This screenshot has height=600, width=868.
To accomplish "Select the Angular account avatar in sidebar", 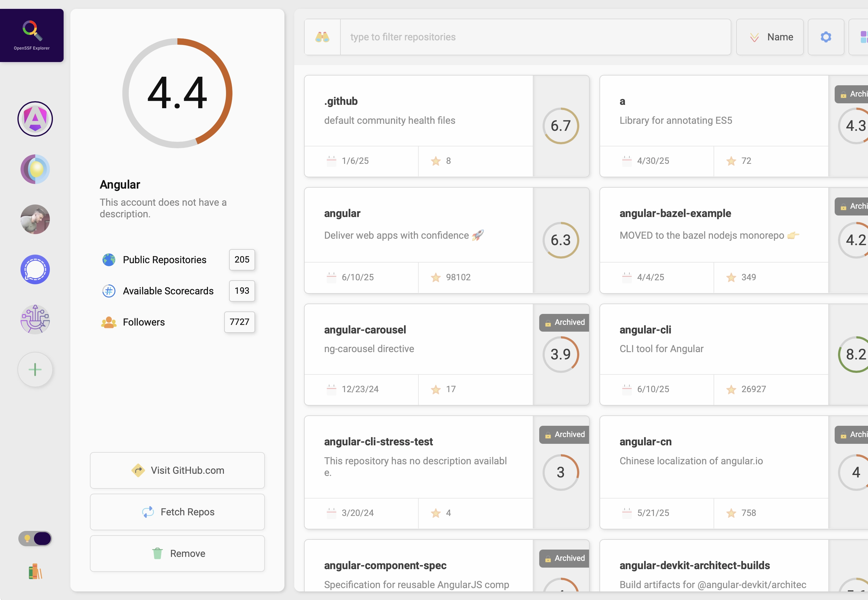I will 35,119.
